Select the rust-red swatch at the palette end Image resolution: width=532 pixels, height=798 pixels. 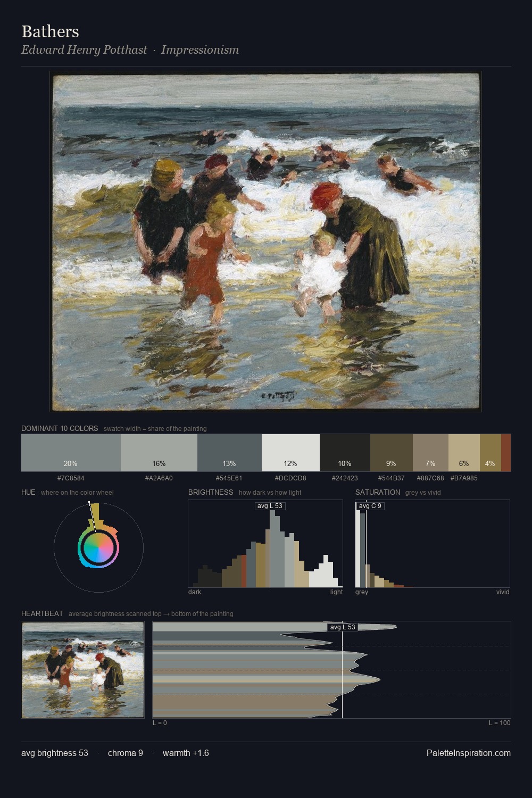(x=506, y=453)
